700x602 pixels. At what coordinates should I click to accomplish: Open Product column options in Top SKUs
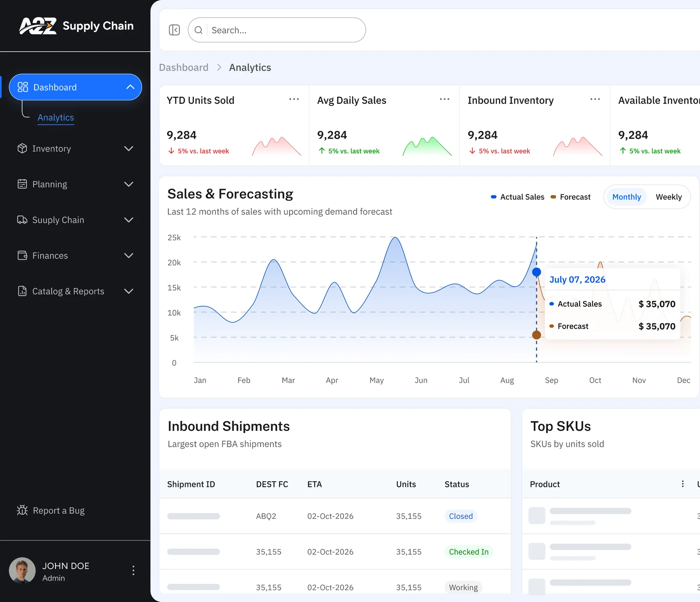682,483
